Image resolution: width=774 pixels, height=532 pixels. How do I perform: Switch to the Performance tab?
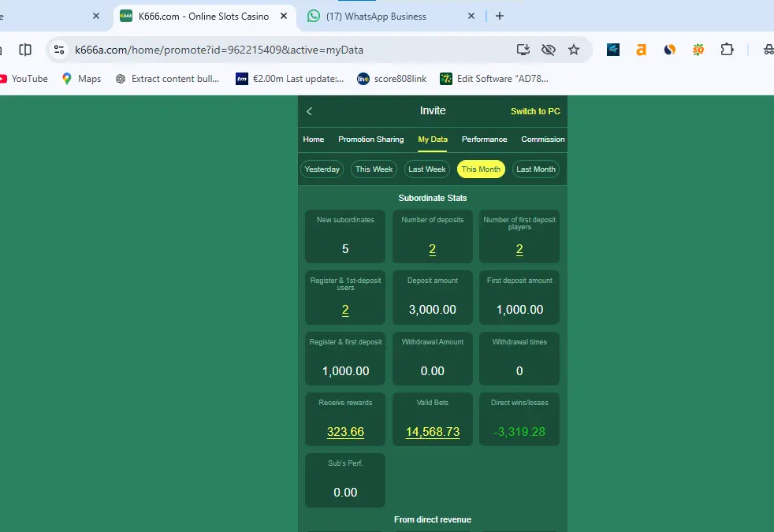tap(484, 140)
